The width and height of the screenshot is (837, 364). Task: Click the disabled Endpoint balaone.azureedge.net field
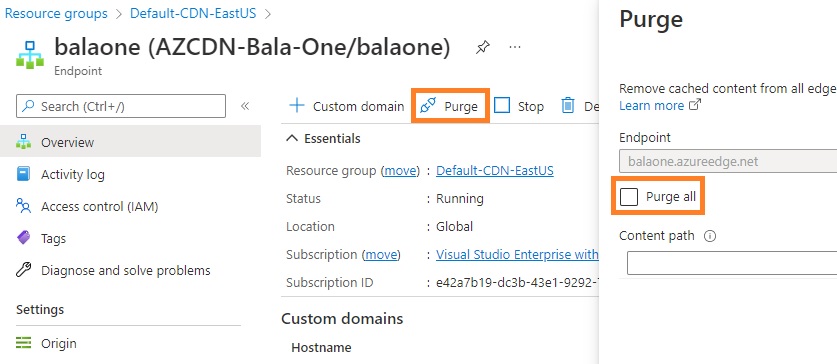pos(728,161)
